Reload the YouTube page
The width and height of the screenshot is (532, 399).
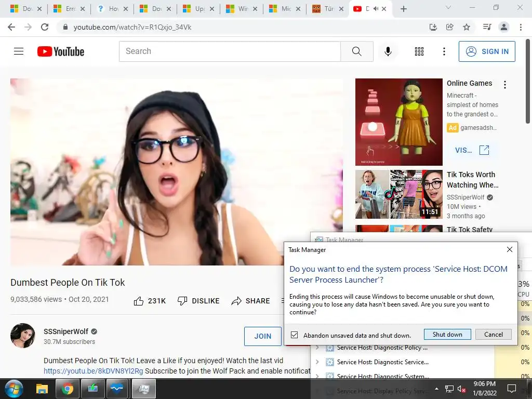(x=45, y=27)
